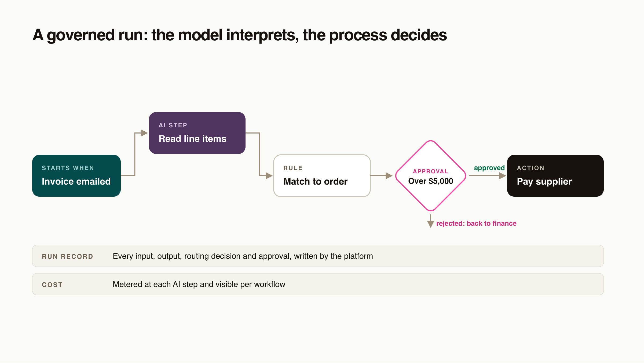Click the RUN RECORD description text
The height and width of the screenshot is (363, 644).
pyautogui.click(x=243, y=256)
